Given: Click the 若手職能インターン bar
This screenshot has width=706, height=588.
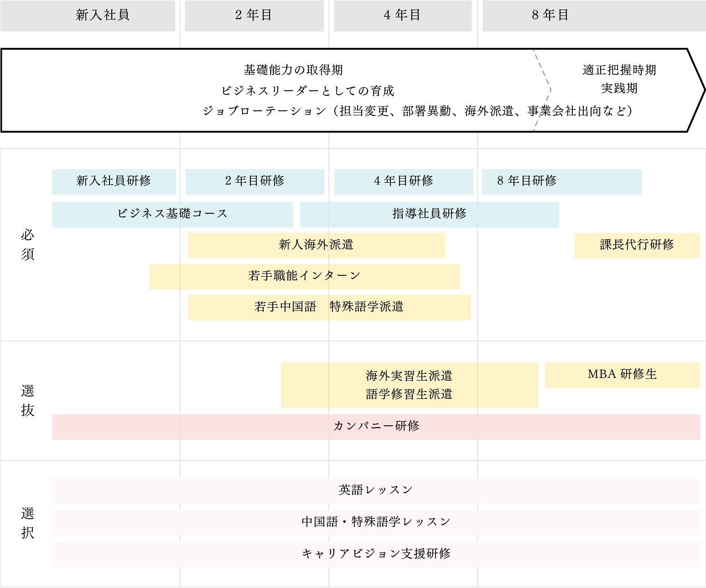Looking at the screenshot, I should click(x=304, y=276).
